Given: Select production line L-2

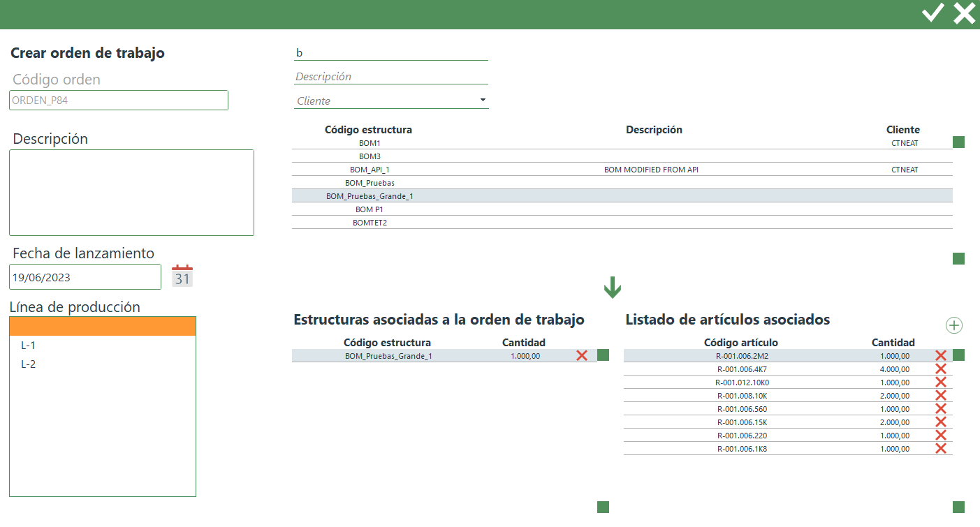Looking at the screenshot, I should click(x=28, y=364).
